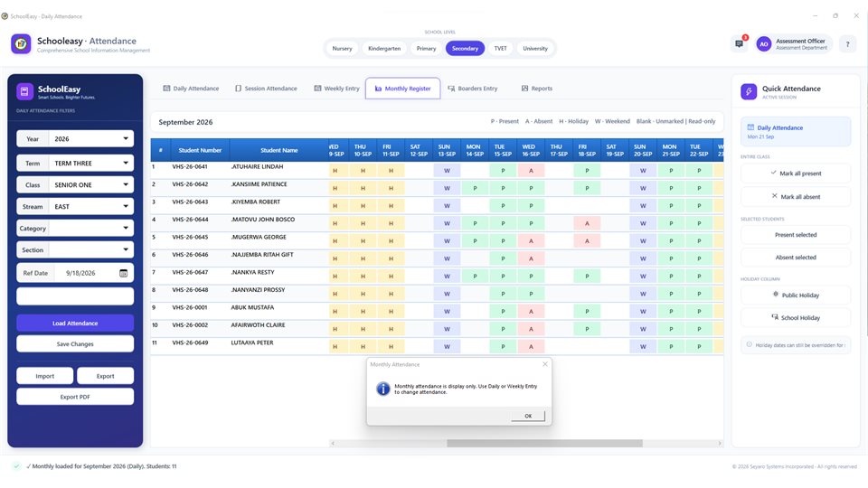This screenshot has width=868, height=488.
Task: Select Kindergarten school level
Action: click(384, 49)
